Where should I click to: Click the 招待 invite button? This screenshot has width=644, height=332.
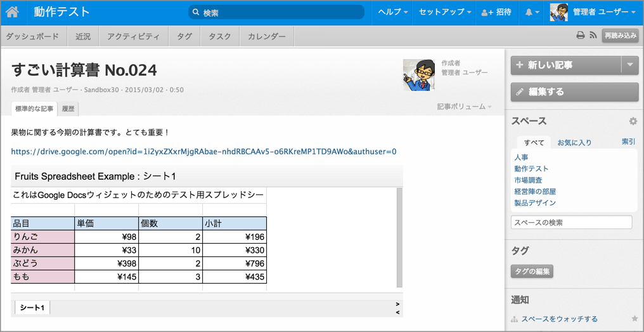pyautogui.click(x=496, y=12)
